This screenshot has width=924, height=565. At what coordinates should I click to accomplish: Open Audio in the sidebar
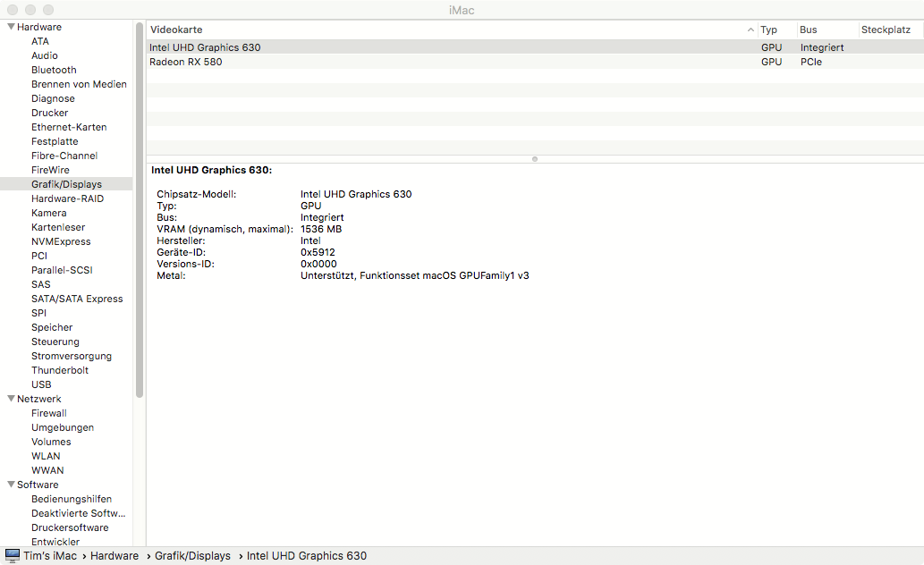coord(44,55)
